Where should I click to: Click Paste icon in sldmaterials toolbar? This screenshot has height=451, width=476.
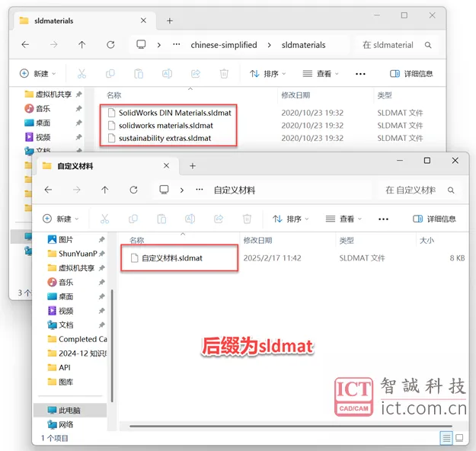pos(139,73)
